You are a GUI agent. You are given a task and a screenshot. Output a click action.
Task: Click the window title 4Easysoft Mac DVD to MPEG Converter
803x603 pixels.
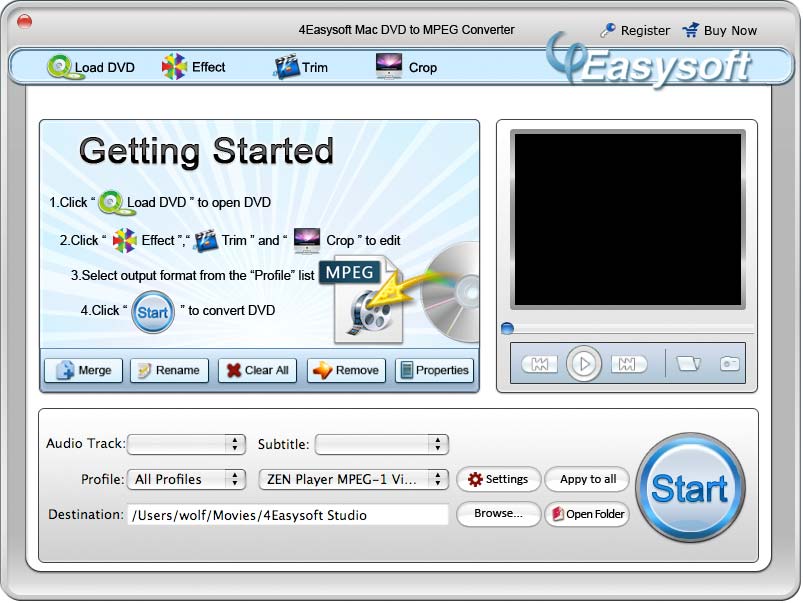coord(407,30)
